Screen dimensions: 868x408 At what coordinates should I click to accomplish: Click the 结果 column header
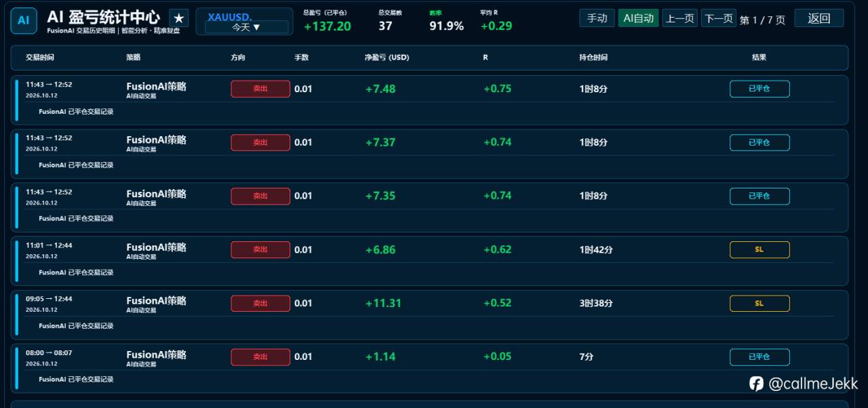pyautogui.click(x=759, y=58)
